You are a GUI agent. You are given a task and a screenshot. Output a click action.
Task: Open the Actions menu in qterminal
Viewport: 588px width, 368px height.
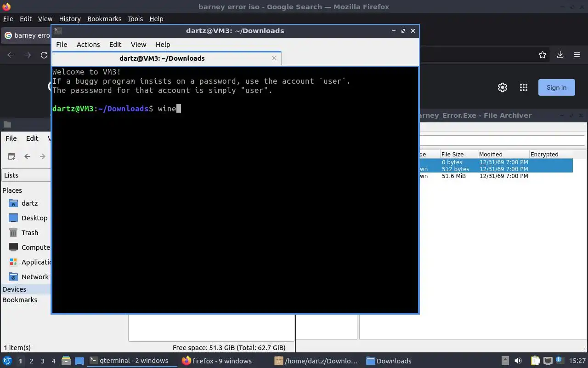[x=88, y=45]
